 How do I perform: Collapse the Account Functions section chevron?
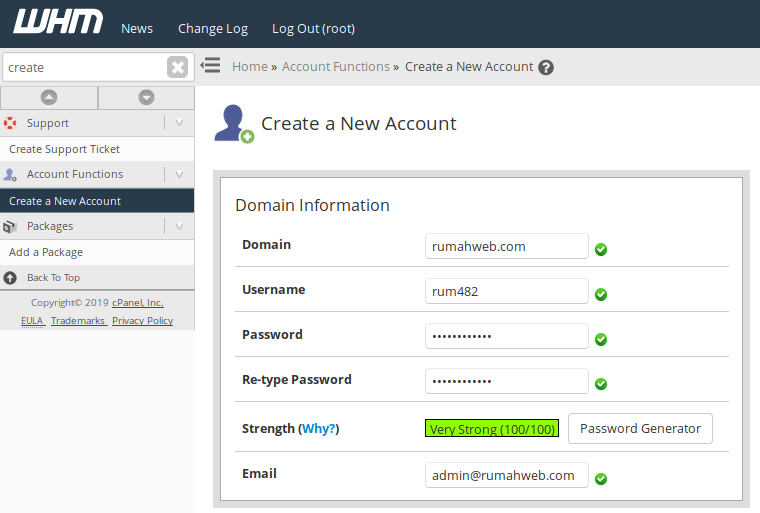coord(179,174)
